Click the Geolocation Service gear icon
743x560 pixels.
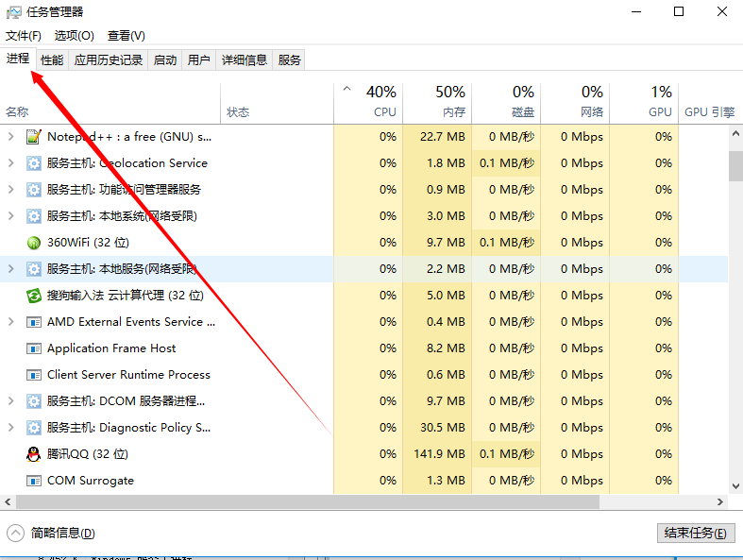tap(34, 163)
